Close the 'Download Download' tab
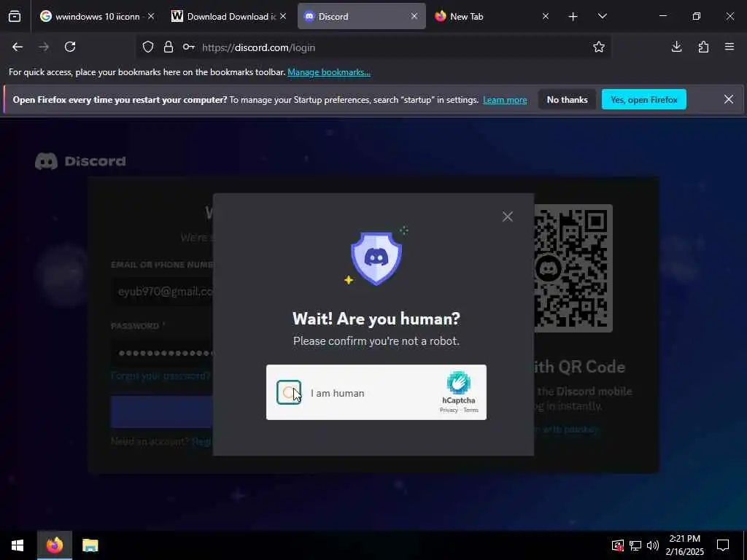This screenshot has width=747, height=560. pyautogui.click(x=283, y=16)
